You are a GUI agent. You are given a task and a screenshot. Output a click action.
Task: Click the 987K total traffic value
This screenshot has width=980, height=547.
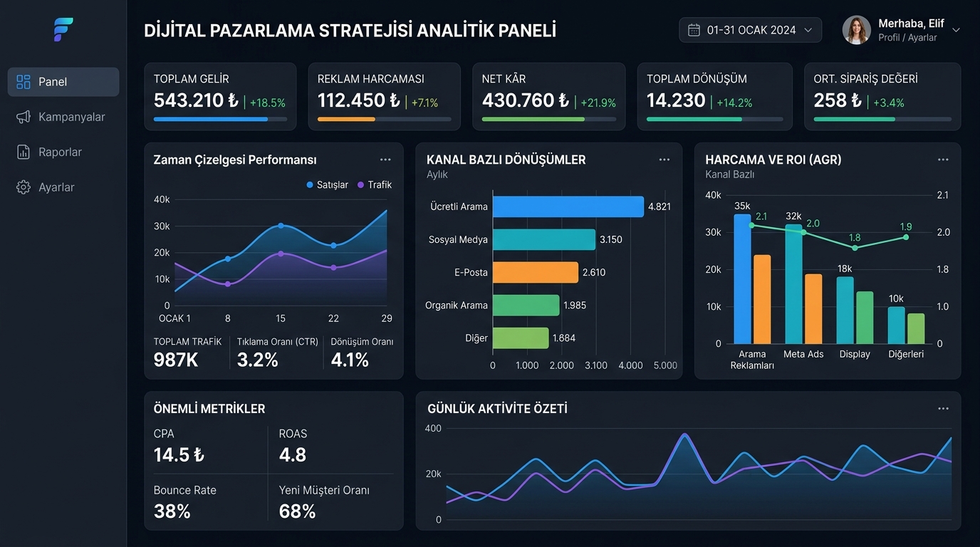(x=176, y=360)
